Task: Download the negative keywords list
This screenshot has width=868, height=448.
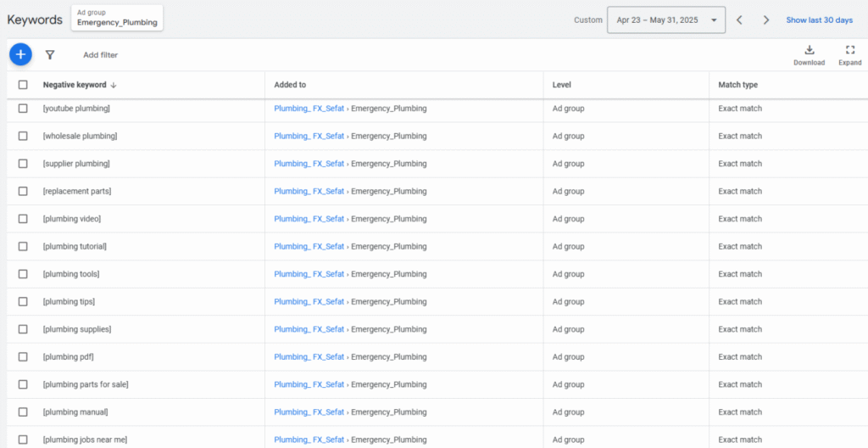Action: coord(809,55)
